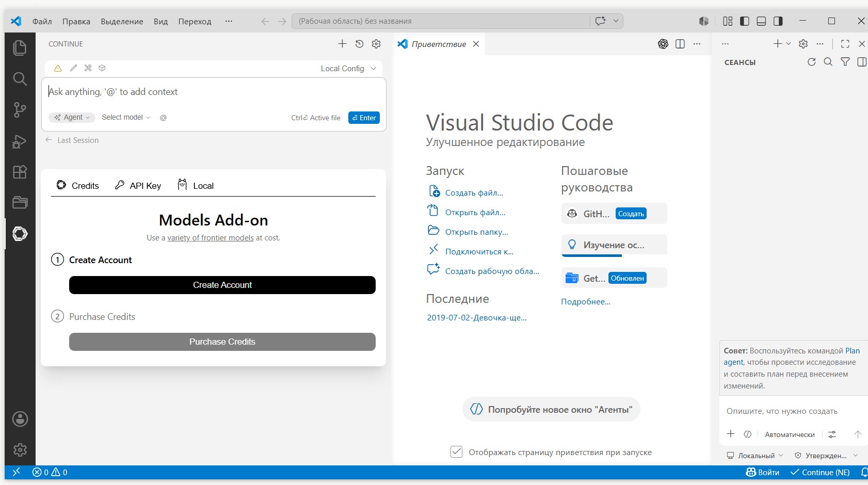Search sessions in Сеансы panel

point(828,62)
